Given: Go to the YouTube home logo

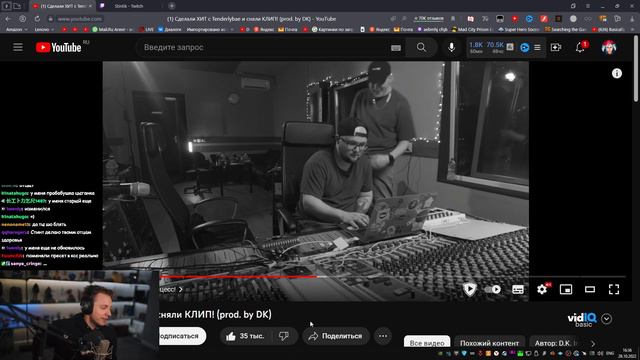Looking at the screenshot, I should [x=58, y=47].
